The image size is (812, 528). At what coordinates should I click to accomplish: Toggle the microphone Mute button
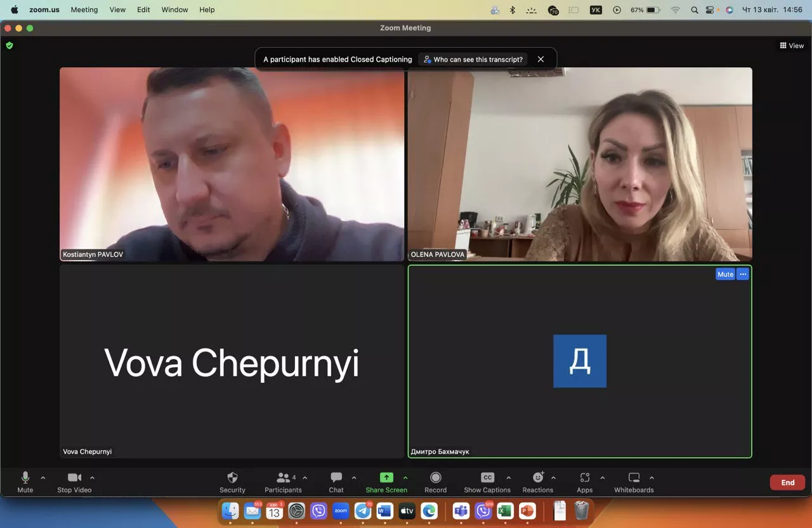coord(25,478)
